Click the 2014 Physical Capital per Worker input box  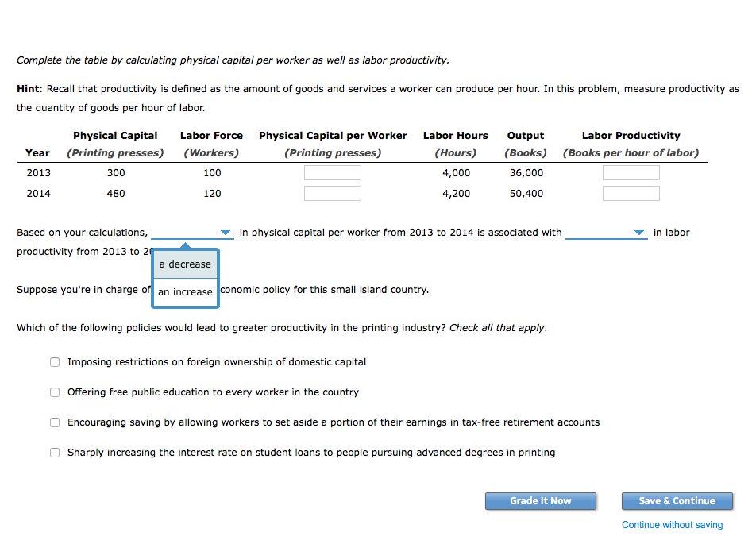point(332,192)
